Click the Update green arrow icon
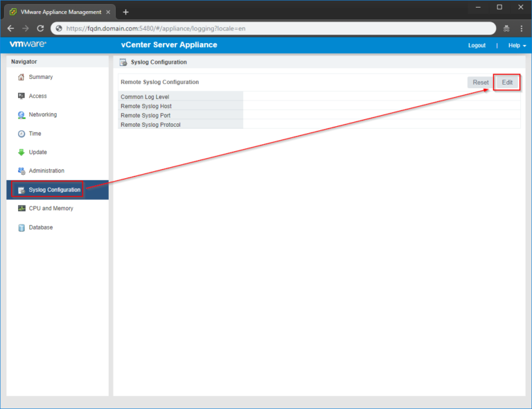 point(21,153)
